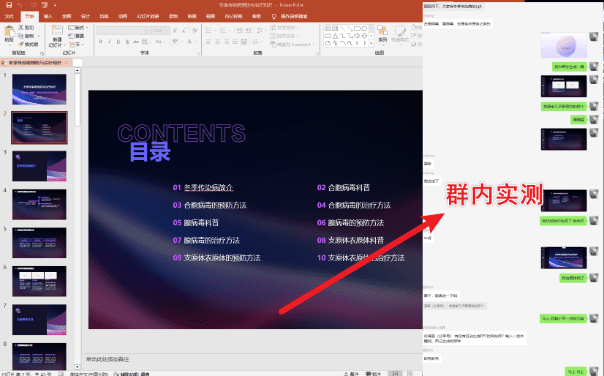The width and height of the screenshot is (604, 376).
Task: Increase the font size
Action: pos(175,30)
